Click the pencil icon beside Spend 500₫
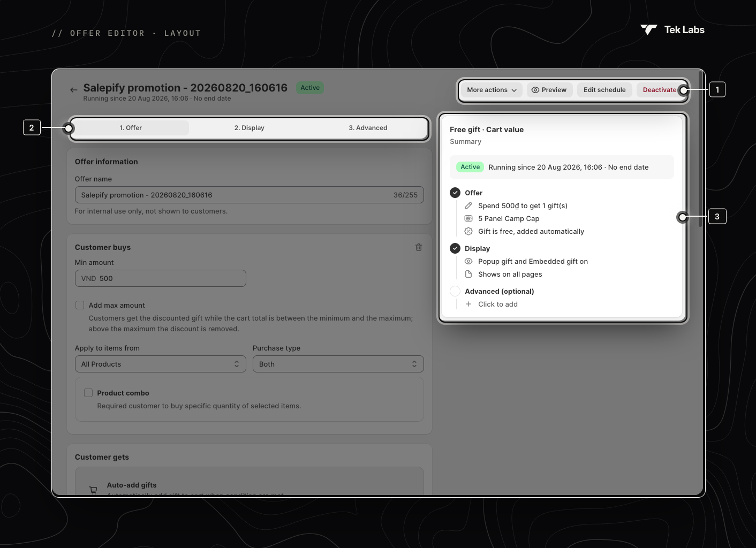 click(468, 205)
